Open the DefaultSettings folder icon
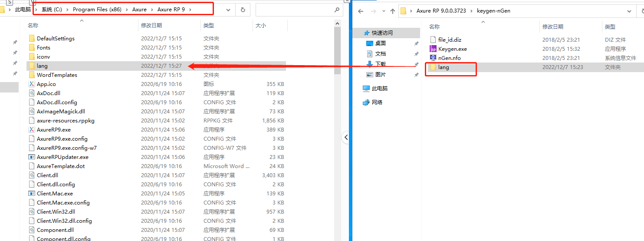This screenshot has height=241, width=644. [32, 38]
